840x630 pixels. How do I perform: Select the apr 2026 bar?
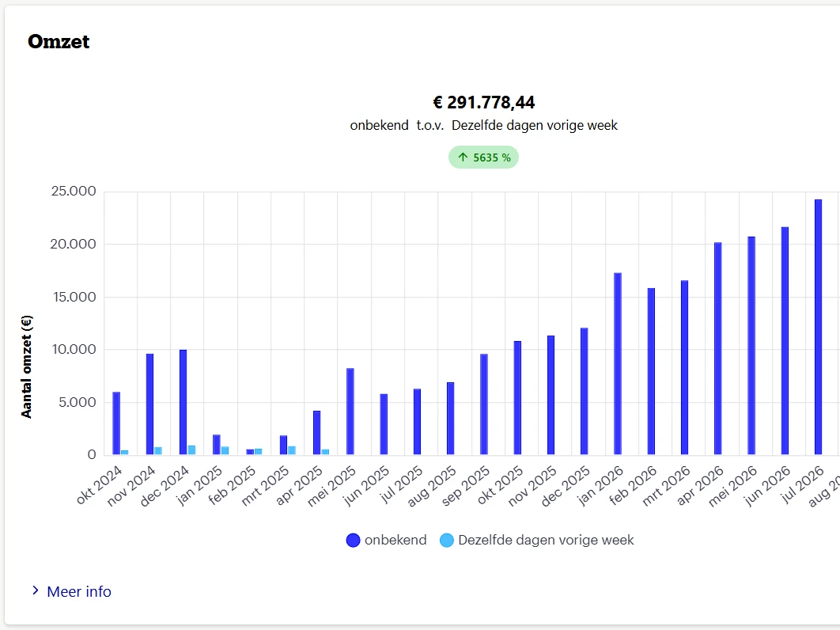(x=718, y=348)
